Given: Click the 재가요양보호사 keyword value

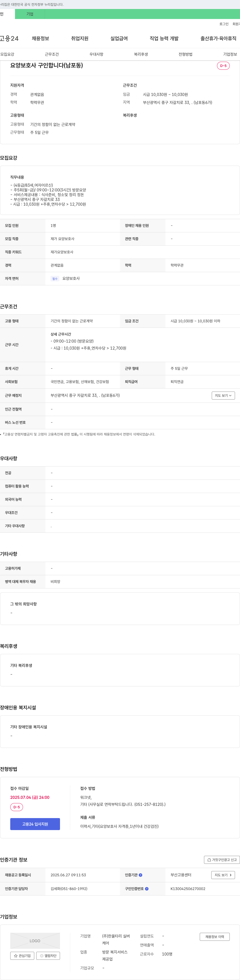Looking at the screenshot, I should click(62, 252).
